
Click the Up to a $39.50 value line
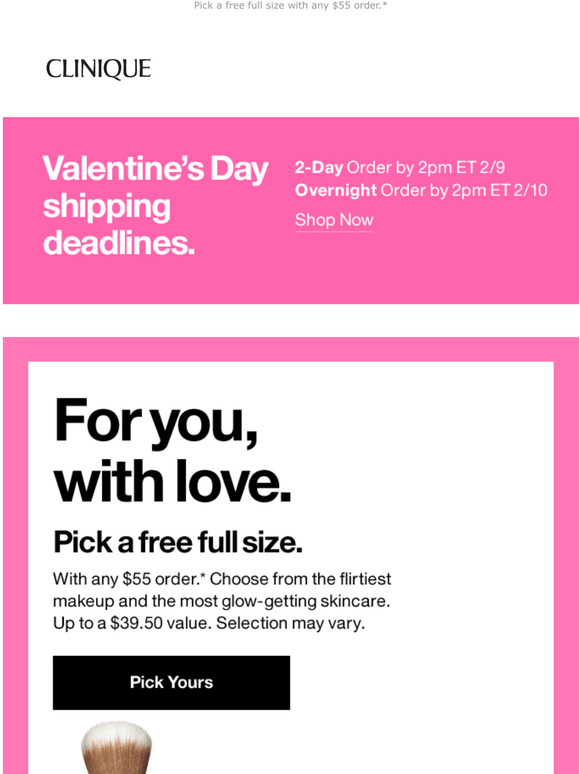[x=209, y=623]
